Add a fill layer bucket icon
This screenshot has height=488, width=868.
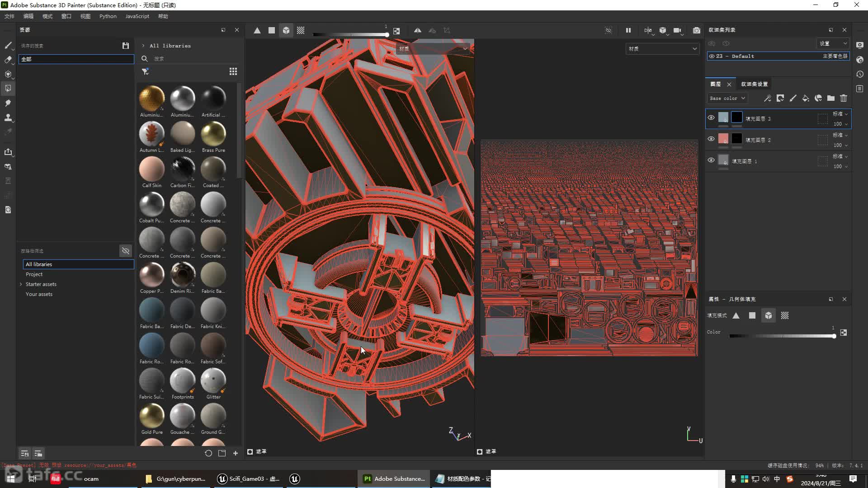(806, 98)
